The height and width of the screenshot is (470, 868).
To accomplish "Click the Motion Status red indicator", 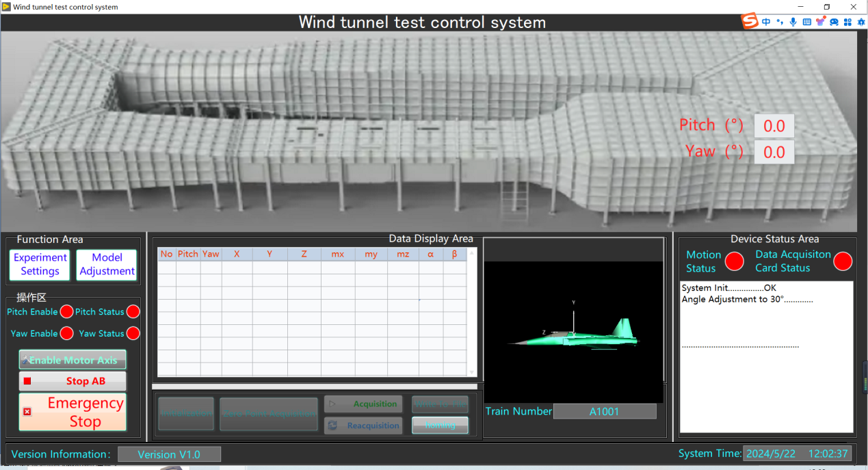I will pos(735,261).
